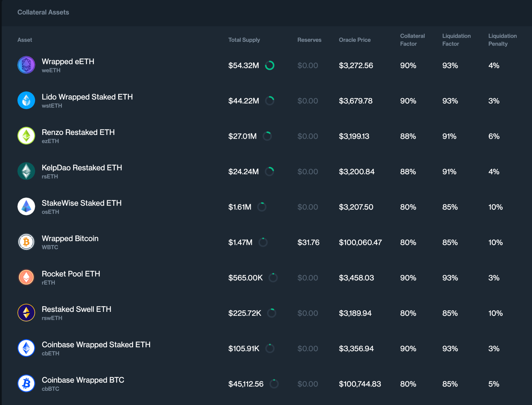Click the Wrapped Bitcoin WBTC icon
The width and height of the screenshot is (532, 405).
26,242
